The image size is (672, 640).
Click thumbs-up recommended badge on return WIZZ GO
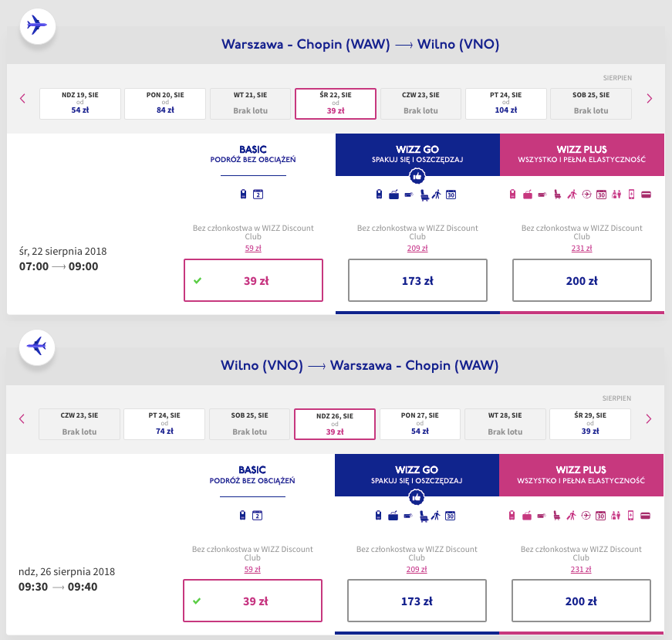click(417, 497)
